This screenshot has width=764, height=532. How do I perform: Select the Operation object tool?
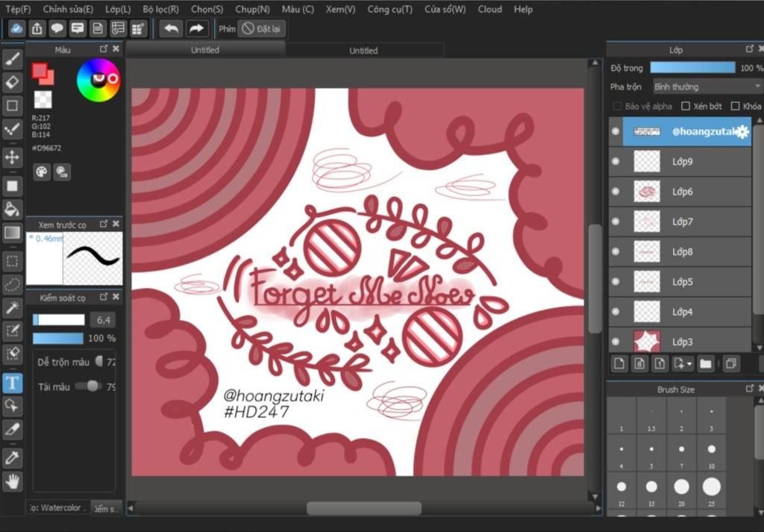point(12,406)
